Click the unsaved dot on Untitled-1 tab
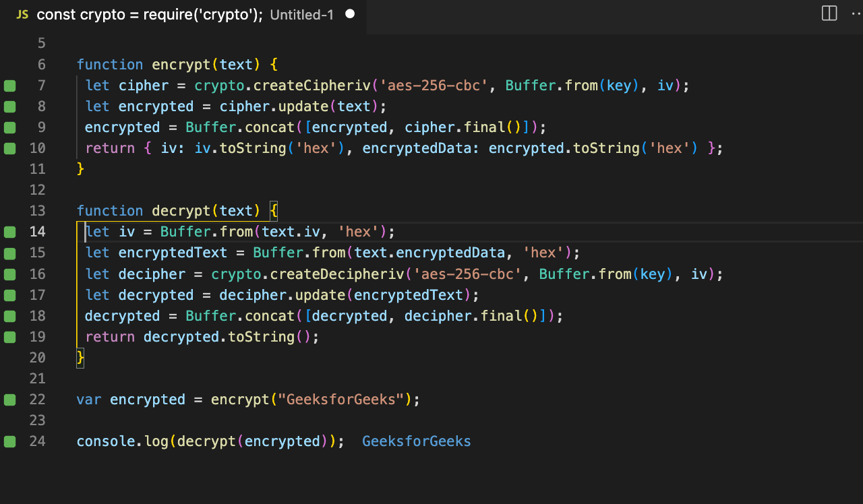The height and width of the screenshot is (504, 863). [350, 14]
